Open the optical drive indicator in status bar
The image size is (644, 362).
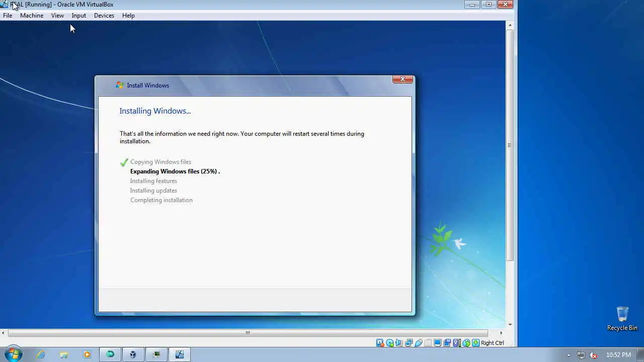[x=390, y=343]
